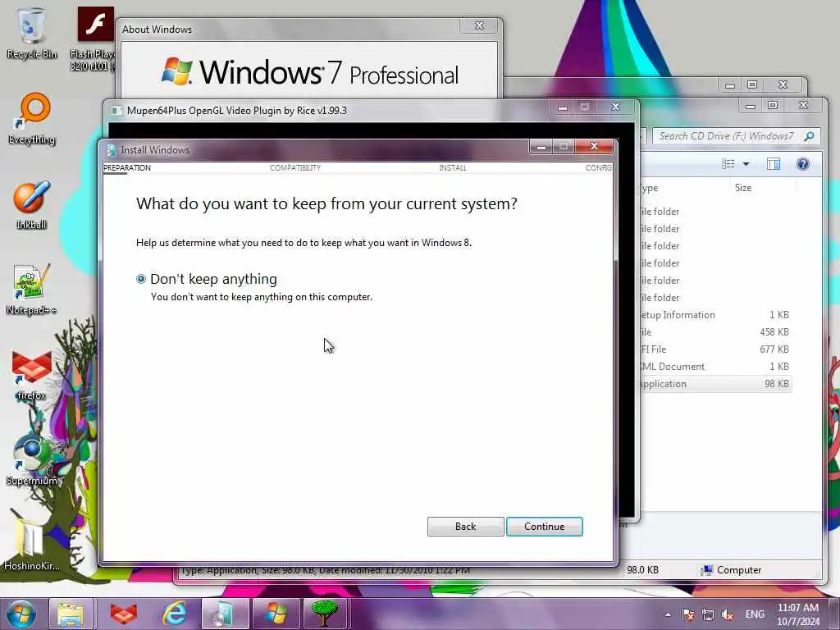The height and width of the screenshot is (630, 840).
Task: Click the search icon in Explorer search box
Action: point(809,137)
